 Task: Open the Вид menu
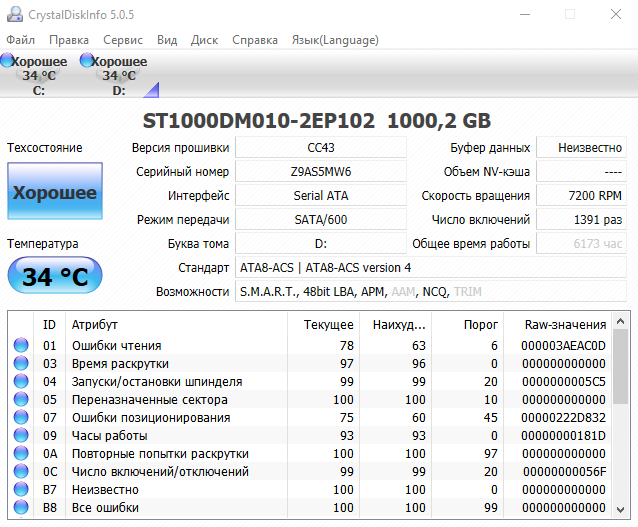coord(167,40)
